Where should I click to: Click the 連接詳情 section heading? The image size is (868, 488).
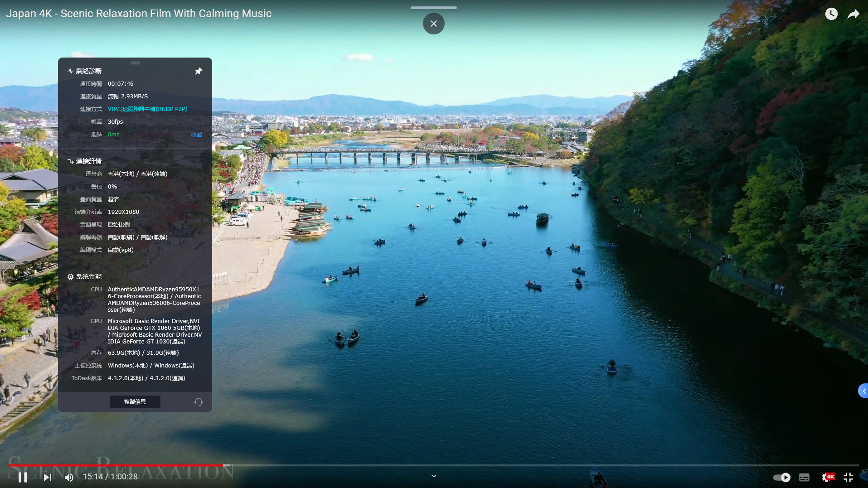pyautogui.click(x=89, y=161)
